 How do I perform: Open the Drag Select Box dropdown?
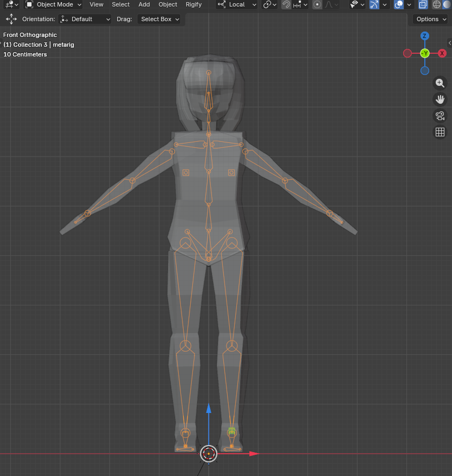click(159, 19)
